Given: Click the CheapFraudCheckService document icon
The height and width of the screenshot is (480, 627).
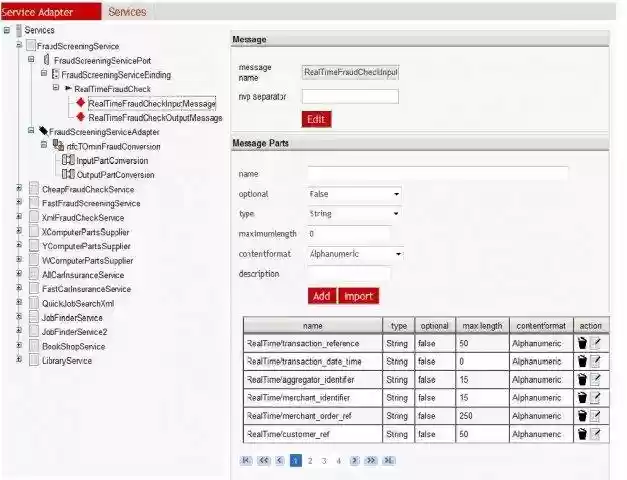Looking at the screenshot, I should tap(34, 189).
